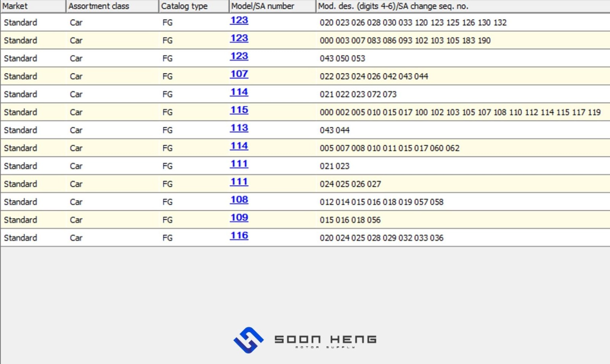The image size is (610, 364).
Task: Open model 114 link for 005 007 008 row
Action: pyautogui.click(x=239, y=146)
